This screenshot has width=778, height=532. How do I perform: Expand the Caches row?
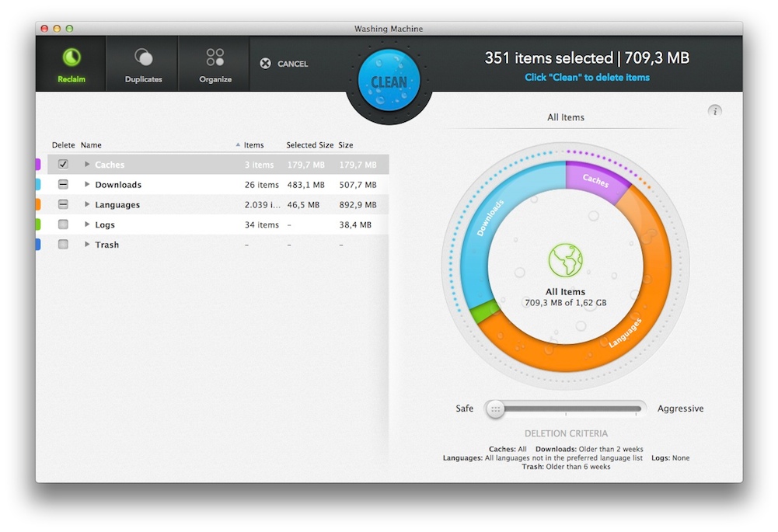click(x=87, y=164)
